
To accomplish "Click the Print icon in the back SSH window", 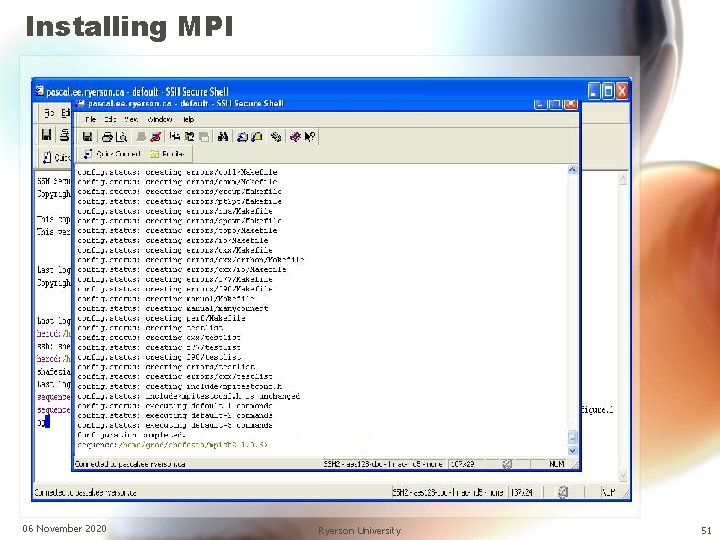I will (x=65, y=135).
